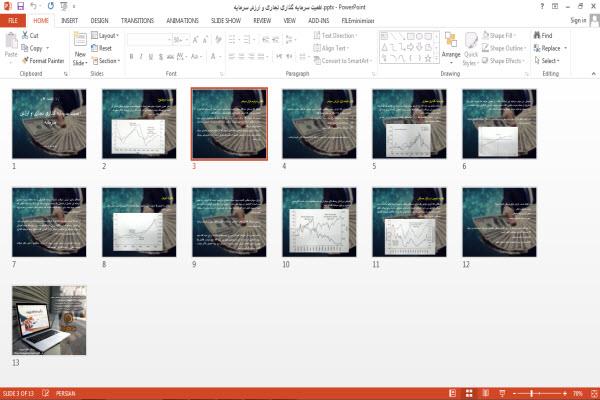Toggle Align Left paragraph button
The height and width of the screenshot is (400, 600).
tap(232, 57)
